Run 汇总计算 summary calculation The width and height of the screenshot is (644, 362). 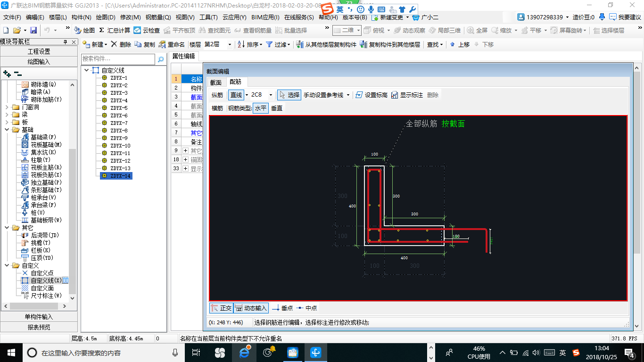click(115, 30)
